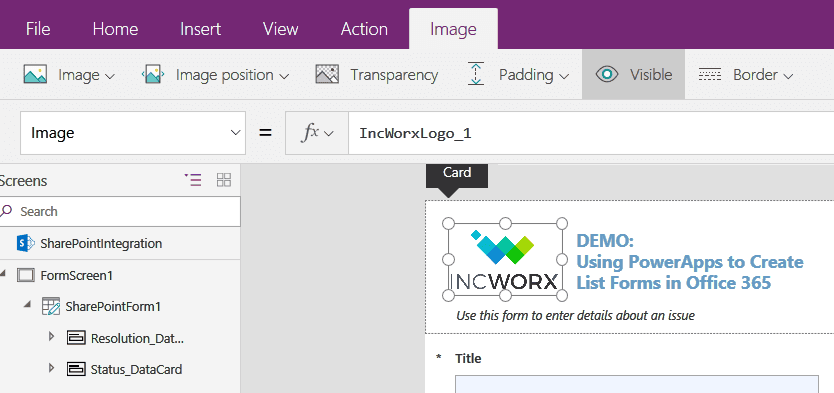Expand the Status_DataCard node

point(52,367)
